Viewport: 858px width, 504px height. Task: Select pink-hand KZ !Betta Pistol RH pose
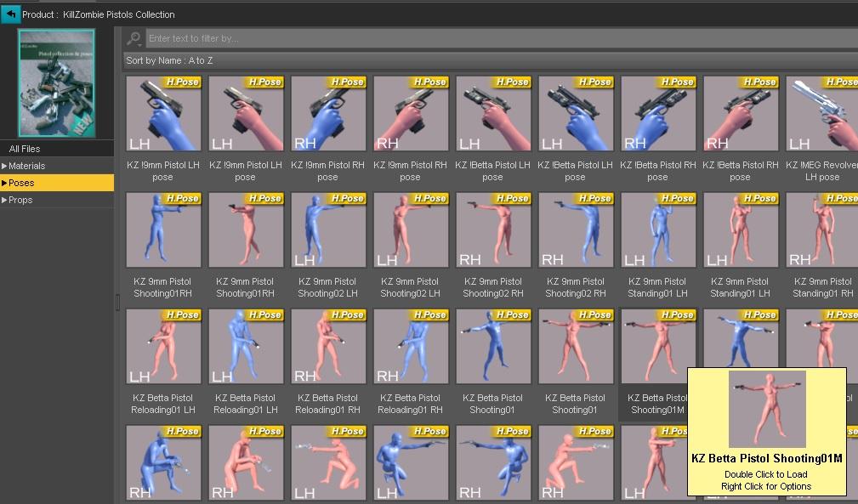pyautogui.click(x=742, y=113)
